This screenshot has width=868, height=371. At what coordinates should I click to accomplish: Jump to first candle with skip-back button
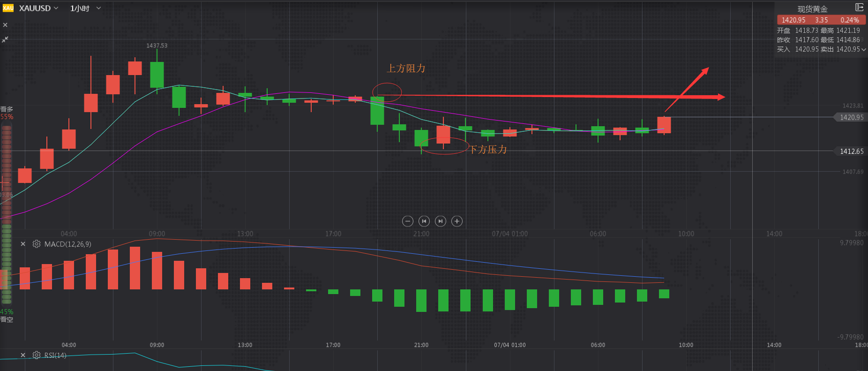pos(424,221)
